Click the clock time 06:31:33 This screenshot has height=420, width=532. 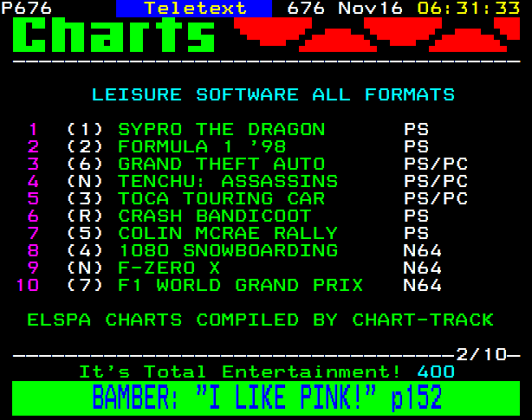tap(469, 8)
